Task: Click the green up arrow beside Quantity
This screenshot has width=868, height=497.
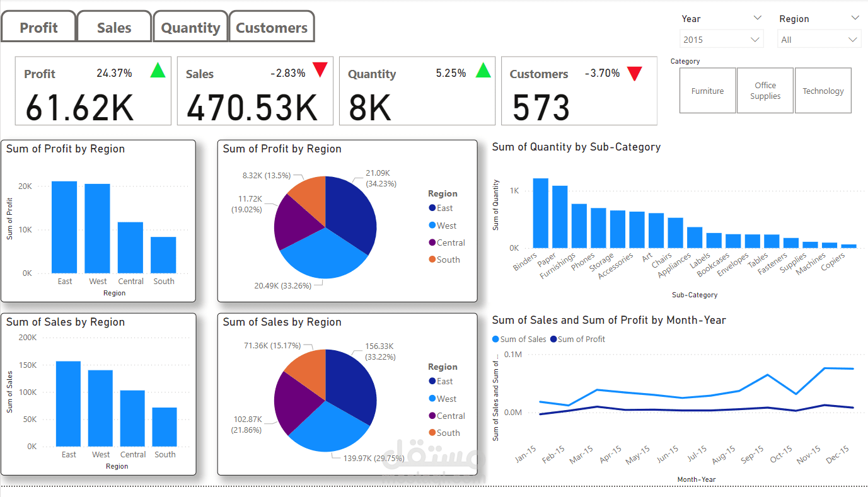Action: [x=482, y=70]
